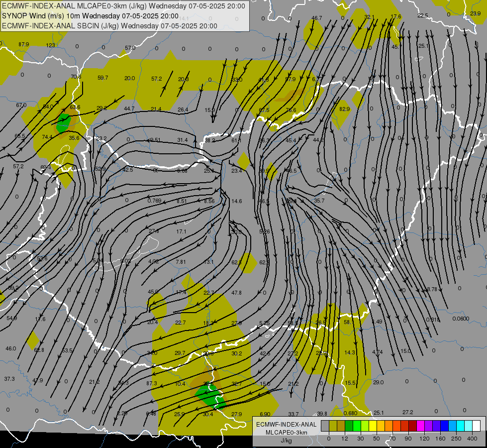Click the legend tick label 160

coord(440,439)
